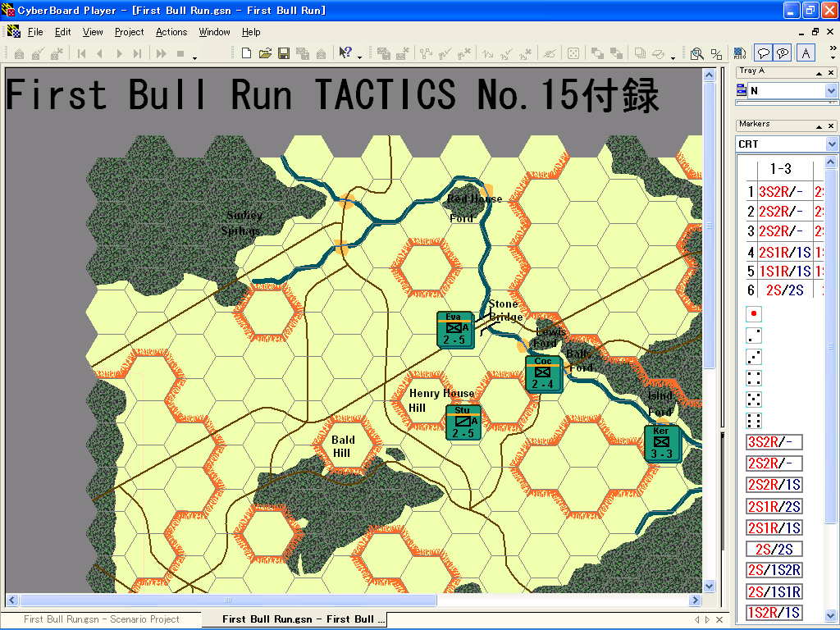Viewport: 840px width, 630px height.
Task: Pick the 2S/1S2R result marker
Action: point(774,571)
